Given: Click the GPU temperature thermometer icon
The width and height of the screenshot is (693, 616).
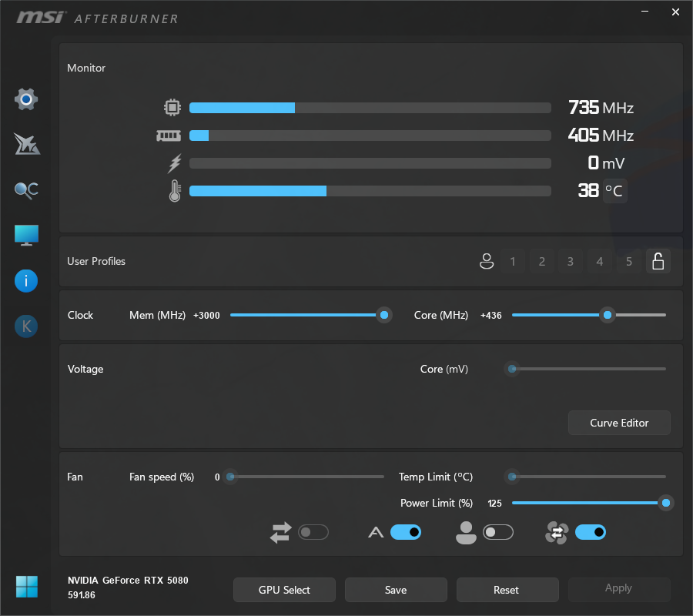Looking at the screenshot, I should click(x=174, y=190).
